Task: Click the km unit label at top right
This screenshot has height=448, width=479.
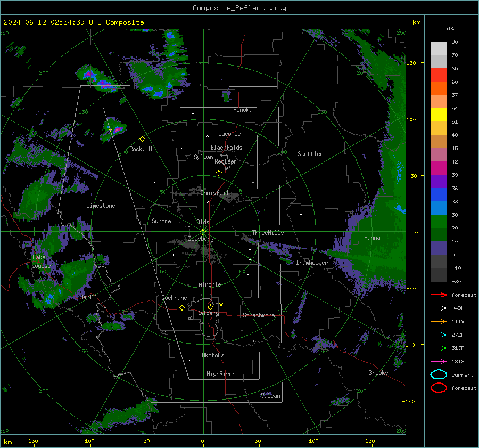Action: coord(416,22)
